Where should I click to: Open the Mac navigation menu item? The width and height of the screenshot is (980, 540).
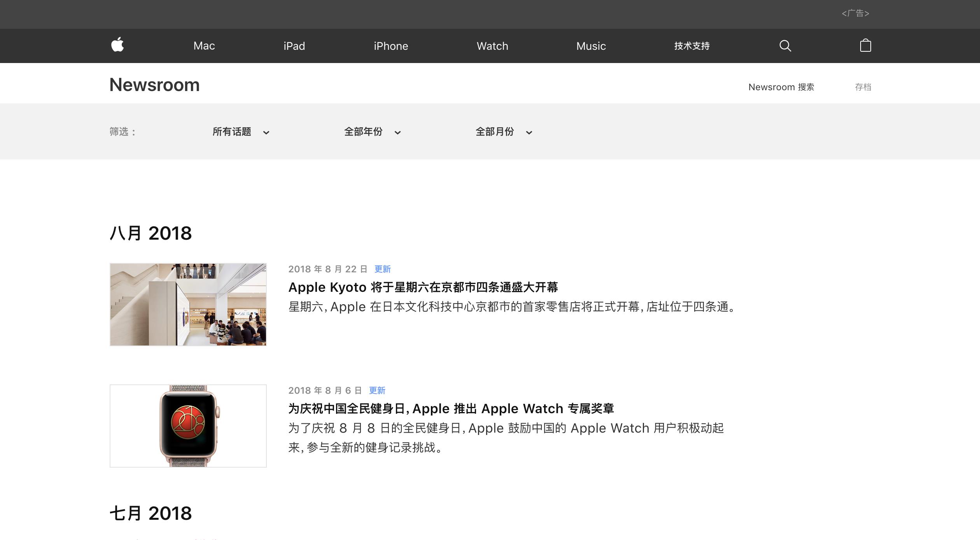point(204,46)
